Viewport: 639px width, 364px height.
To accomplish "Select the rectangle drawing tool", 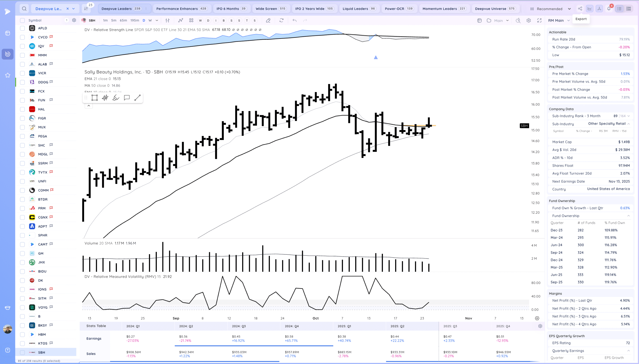I will (x=94, y=98).
